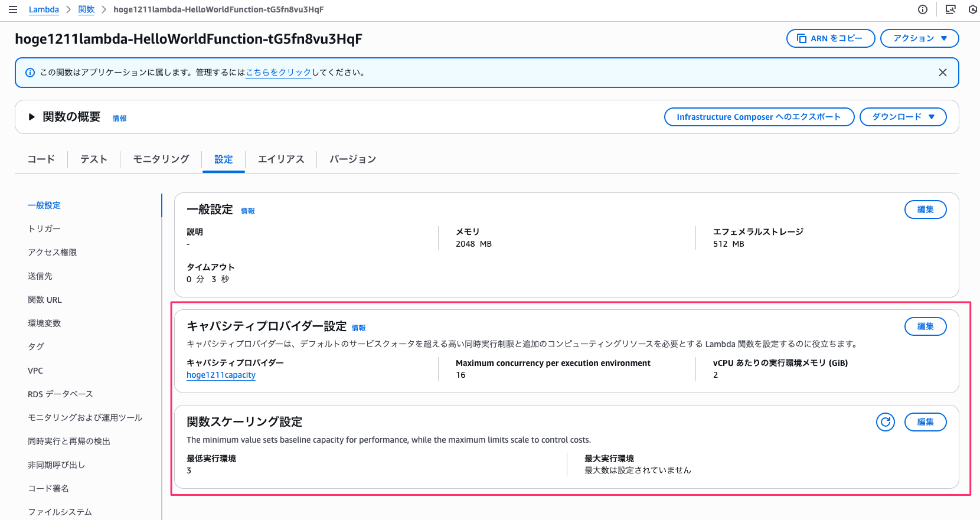Viewport: 980px width, 520px height.
Task: Open the ダウンロード dropdown
Action: click(x=903, y=117)
